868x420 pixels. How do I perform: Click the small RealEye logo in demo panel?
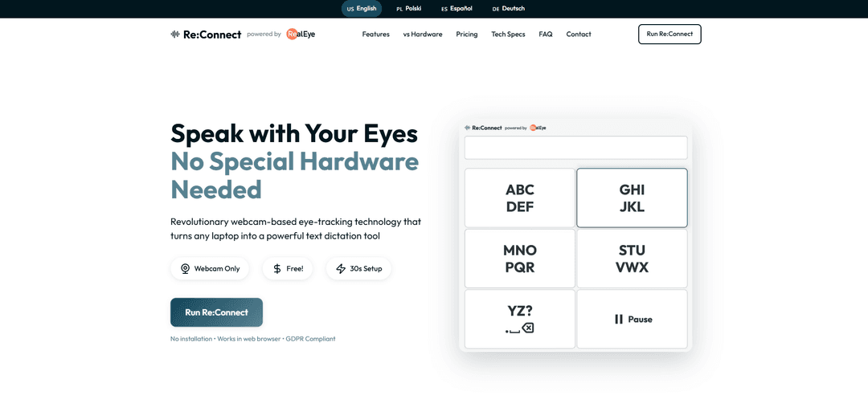538,128
